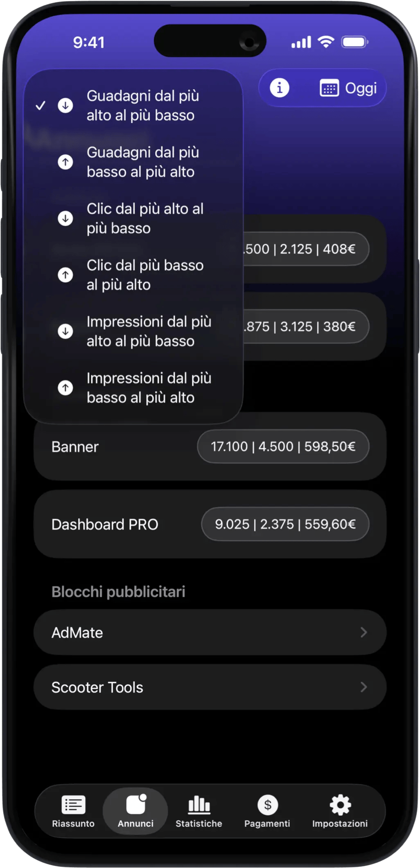Open the Dashboard PRO ad row
This screenshot has width=420, height=868.
point(105,524)
